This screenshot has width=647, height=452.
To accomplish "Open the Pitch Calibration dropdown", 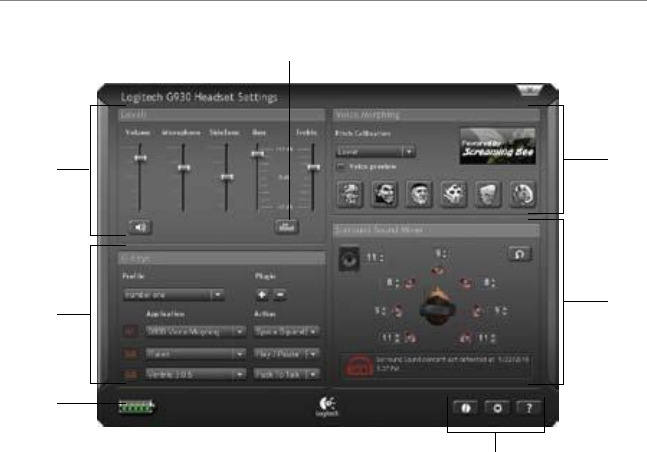I will point(375,152).
